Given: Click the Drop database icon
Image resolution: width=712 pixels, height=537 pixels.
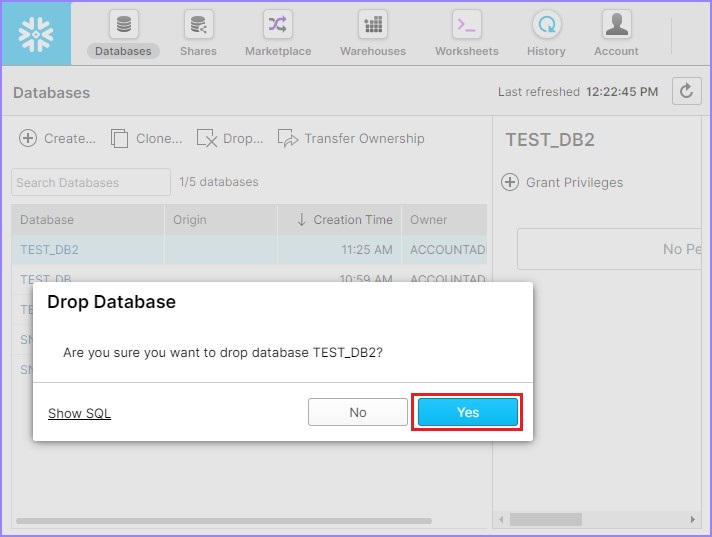Looking at the screenshot, I should 207,138.
